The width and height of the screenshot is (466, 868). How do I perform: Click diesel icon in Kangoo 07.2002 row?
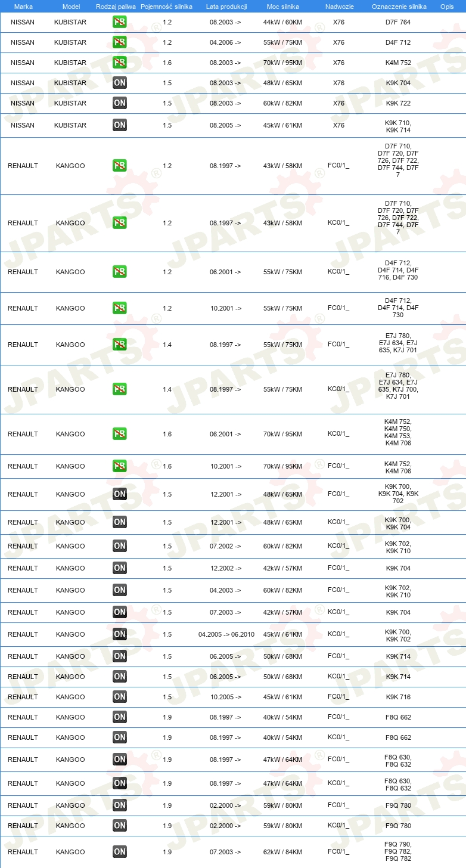[120, 546]
